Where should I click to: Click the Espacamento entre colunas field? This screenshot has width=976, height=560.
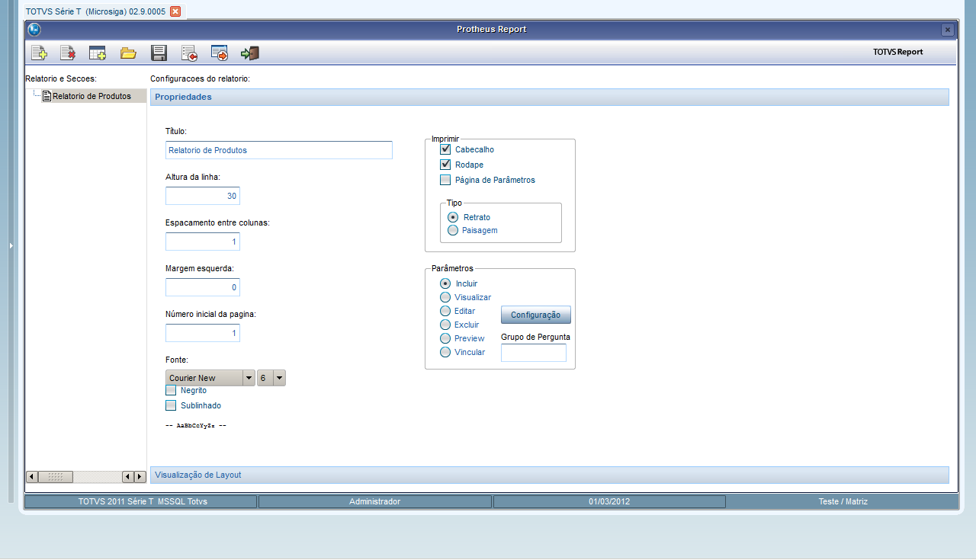[203, 242]
